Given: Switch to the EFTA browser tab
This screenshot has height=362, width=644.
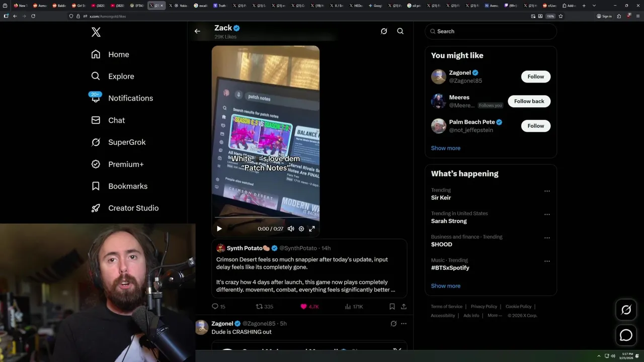Looking at the screenshot, I should point(137,6).
